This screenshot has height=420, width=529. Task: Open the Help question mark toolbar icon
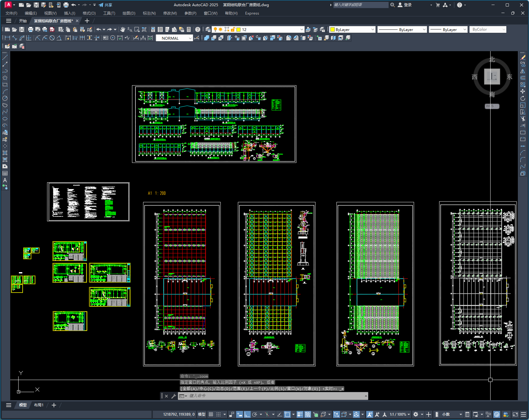[x=198, y=29]
